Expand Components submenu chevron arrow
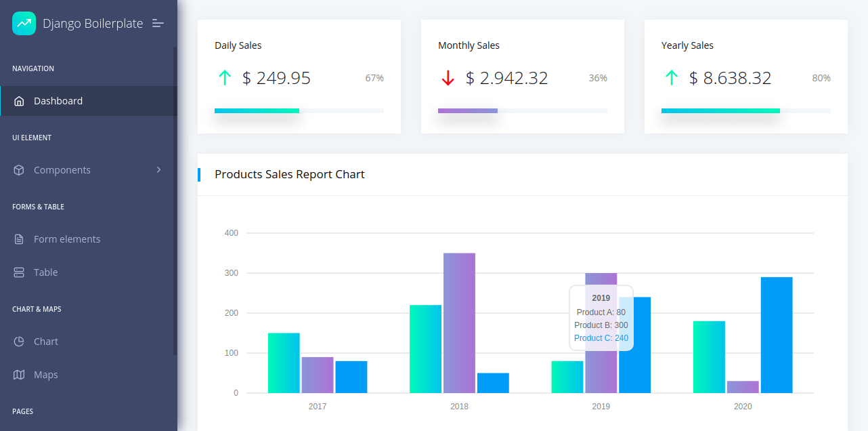 click(x=159, y=169)
